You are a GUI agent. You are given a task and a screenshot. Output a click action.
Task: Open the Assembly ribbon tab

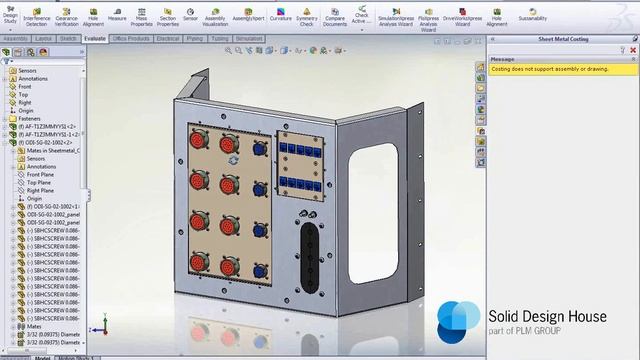(16, 39)
